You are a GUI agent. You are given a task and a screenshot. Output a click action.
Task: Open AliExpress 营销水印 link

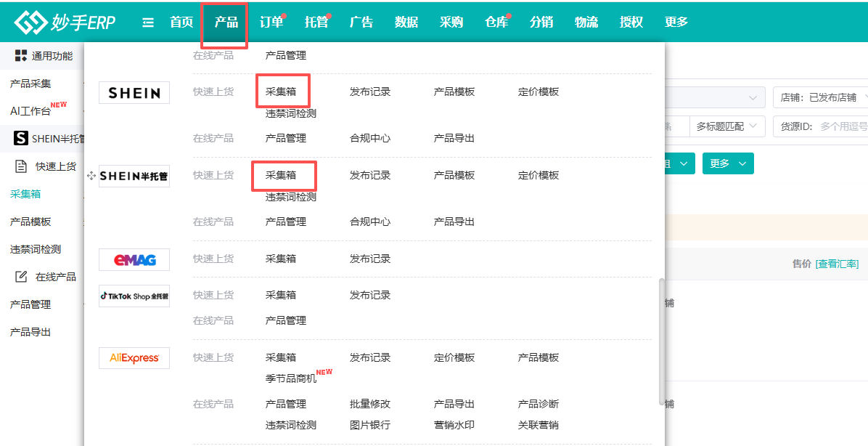pos(454,425)
